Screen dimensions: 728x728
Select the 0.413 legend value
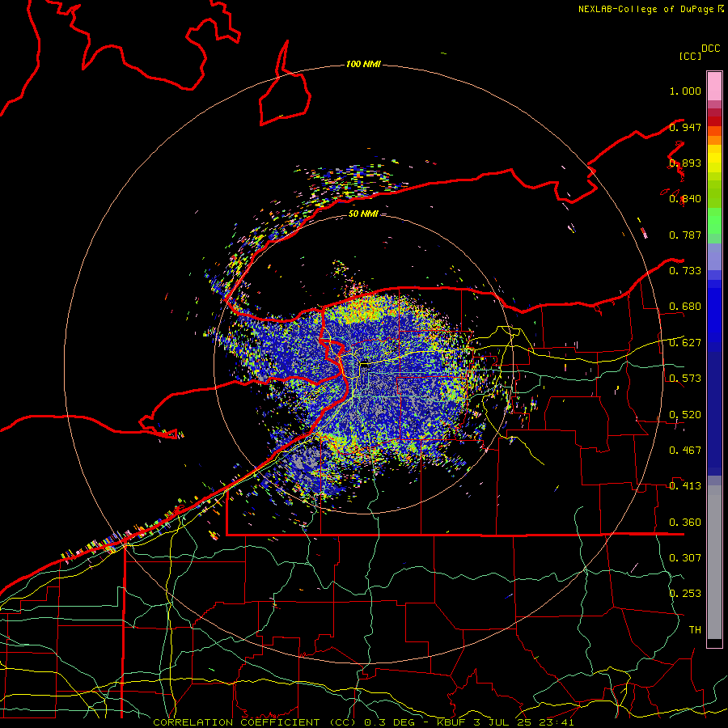(x=685, y=486)
